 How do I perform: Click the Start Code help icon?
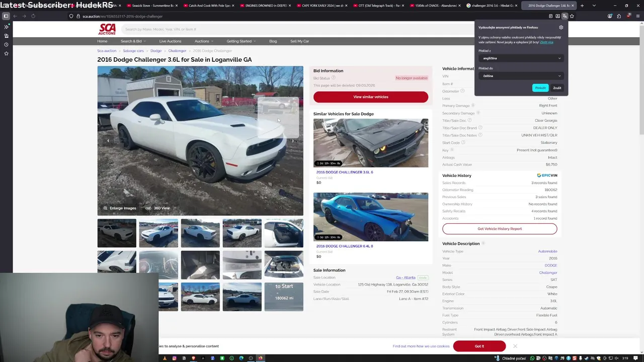tap(463, 142)
